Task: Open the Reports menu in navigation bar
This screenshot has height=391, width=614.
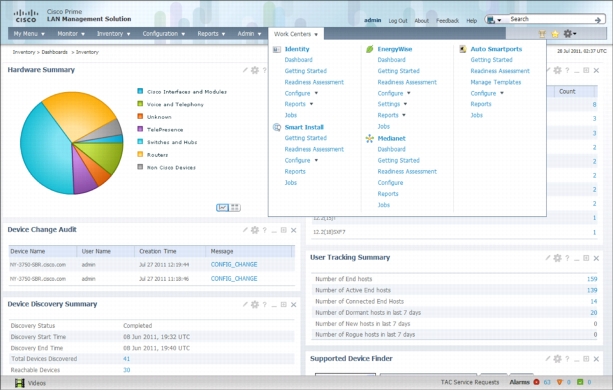Action: point(211,34)
